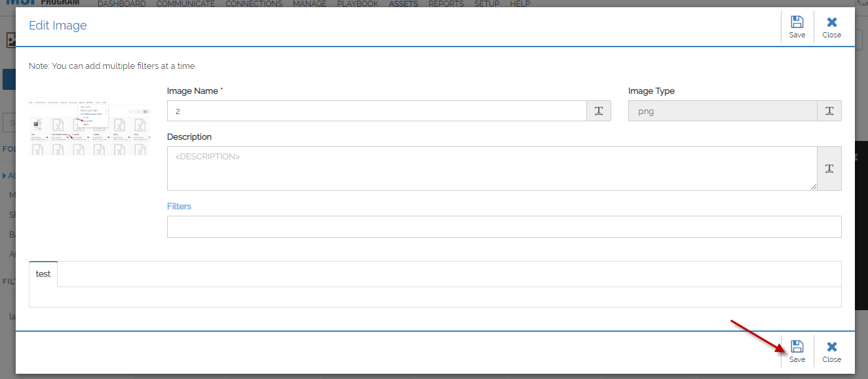Open the REPORTS menu

tap(446, 4)
